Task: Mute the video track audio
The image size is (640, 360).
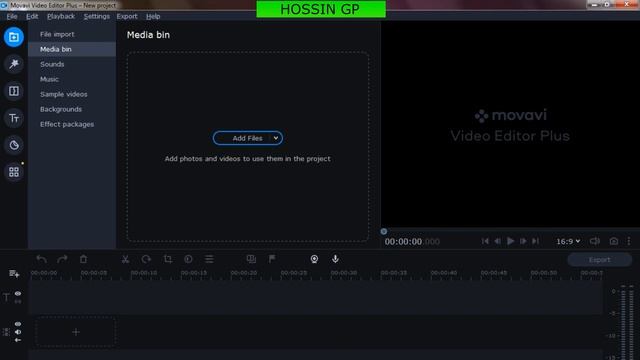Action: pos(18,332)
